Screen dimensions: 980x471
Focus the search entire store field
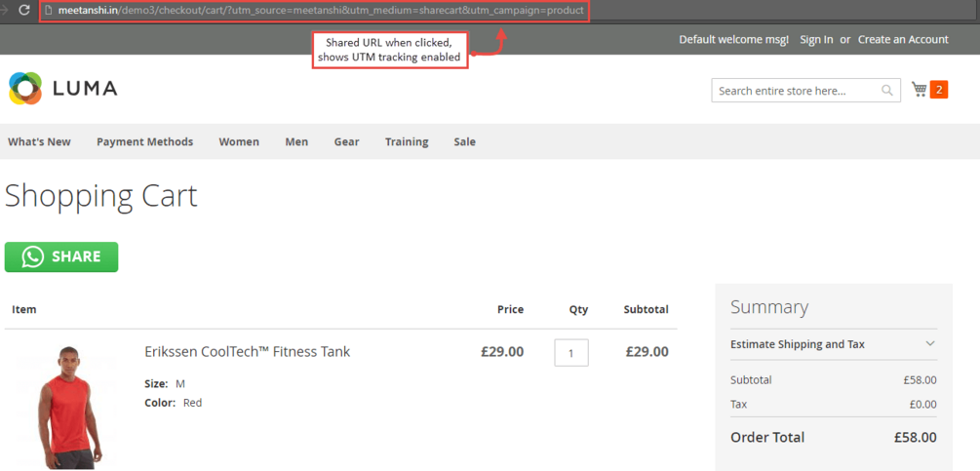click(795, 91)
